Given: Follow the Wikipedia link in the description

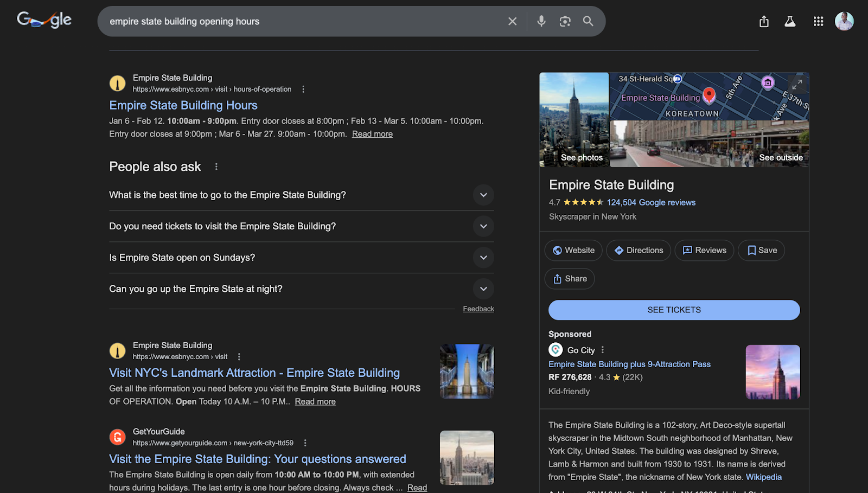Looking at the screenshot, I should [763, 477].
